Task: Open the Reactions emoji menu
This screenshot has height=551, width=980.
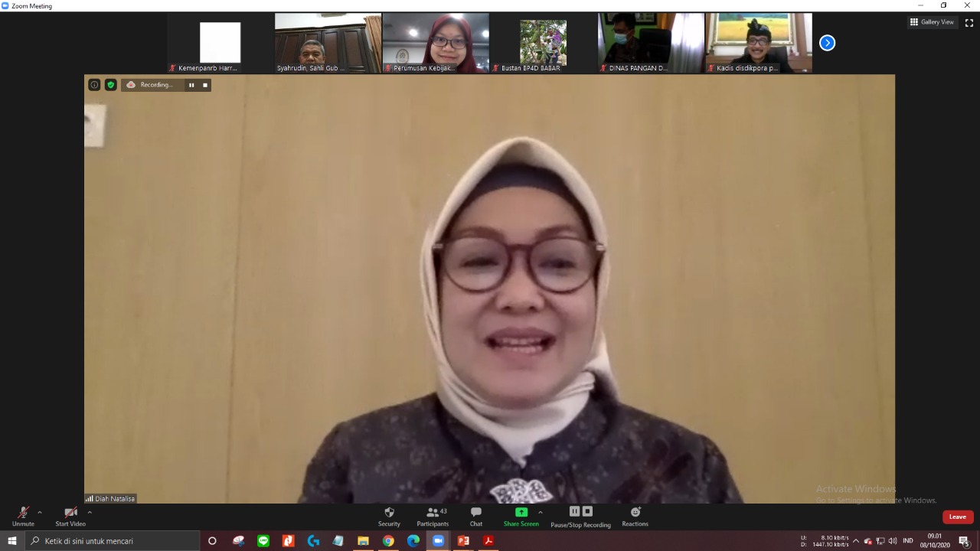Action: [x=635, y=517]
